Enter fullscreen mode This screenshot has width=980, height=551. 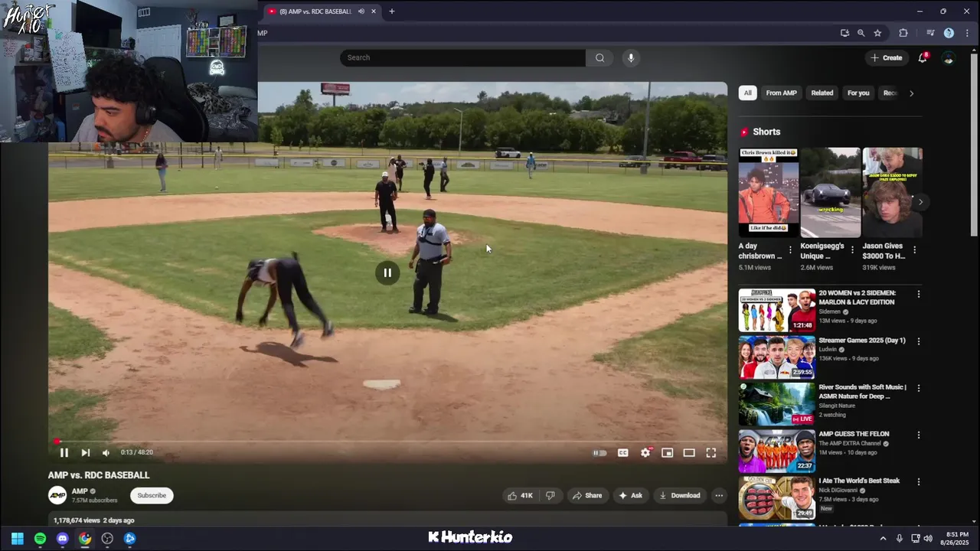coord(710,453)
